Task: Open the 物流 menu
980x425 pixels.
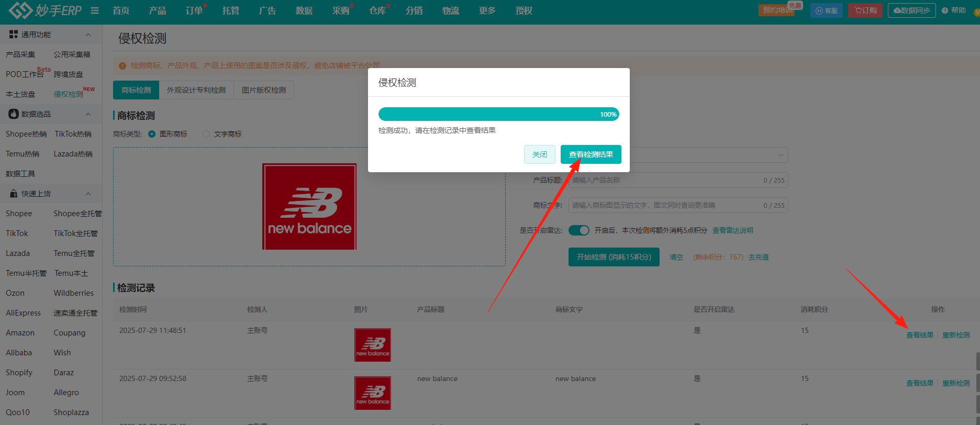Action: [451, 10]
